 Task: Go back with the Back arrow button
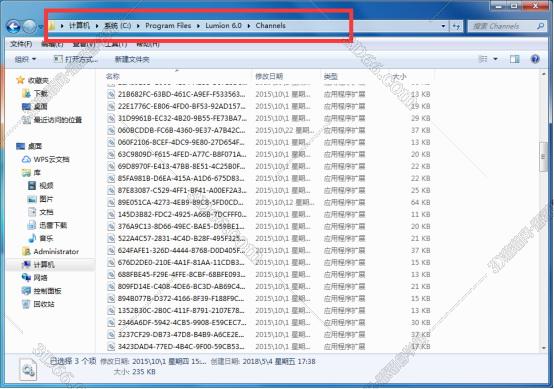click(13, 26)
